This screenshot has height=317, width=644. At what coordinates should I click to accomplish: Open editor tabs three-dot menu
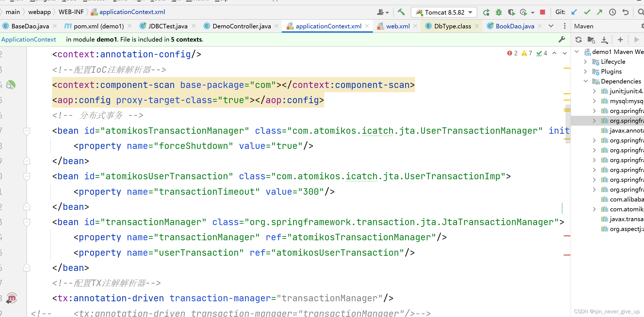565,26
